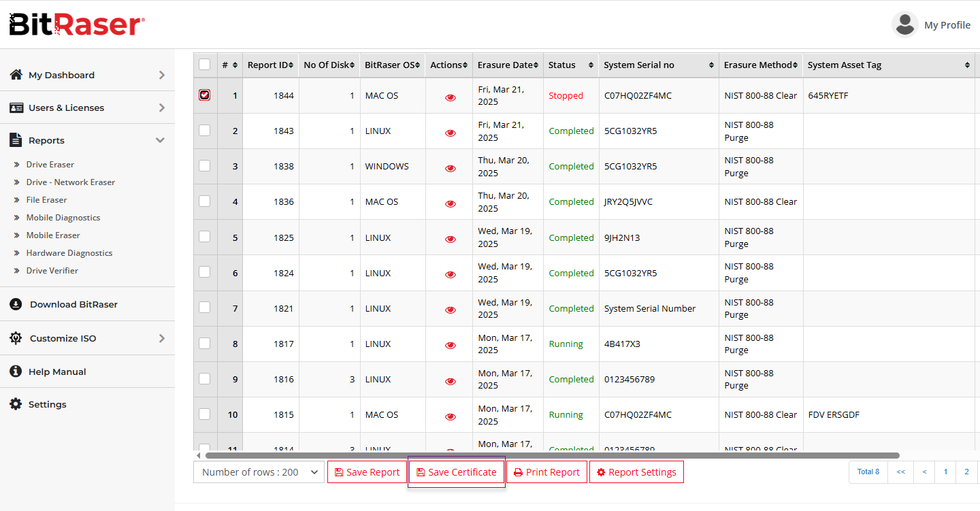The height and width of the screenshot is (511, 980).
Task: Tick the checkbox for report 1821
Action: [204, 307]
